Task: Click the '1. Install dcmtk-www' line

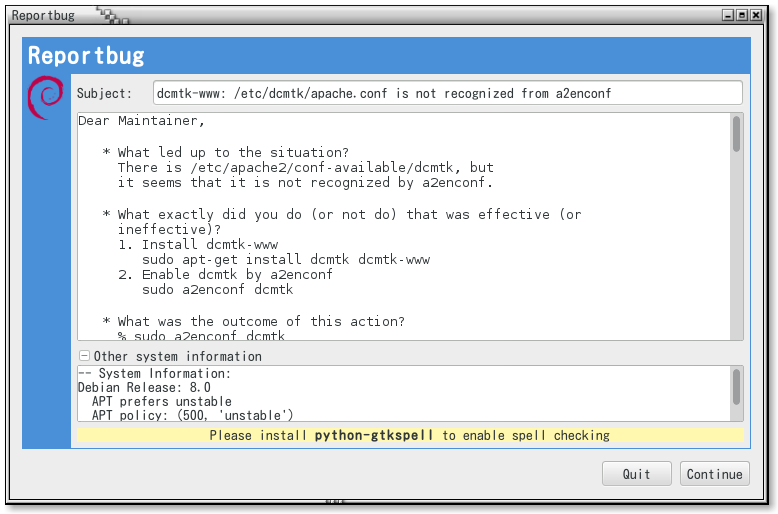Action: pyautogui.click(x=198, y=244)
